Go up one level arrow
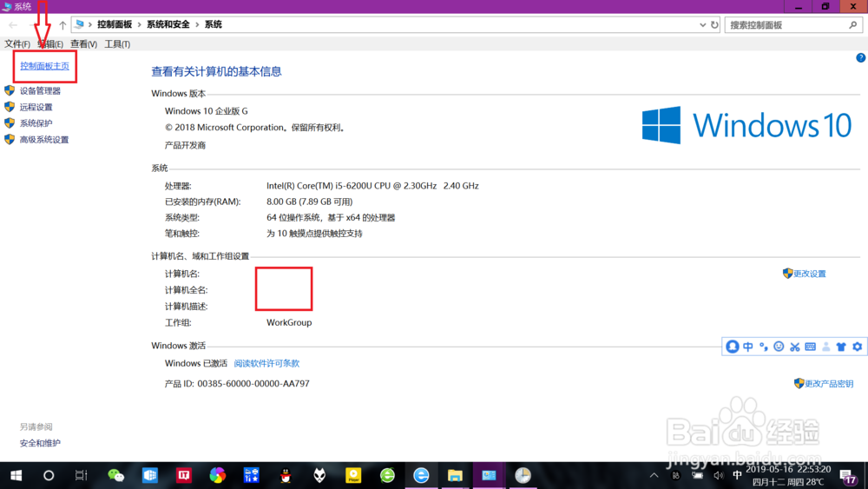The width and height of the screenshot is (868, 489). click(62, 25)
